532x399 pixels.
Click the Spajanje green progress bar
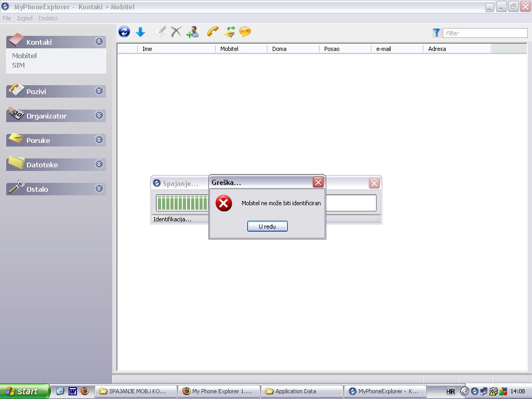pyautogui.click(x=266, y=203)
